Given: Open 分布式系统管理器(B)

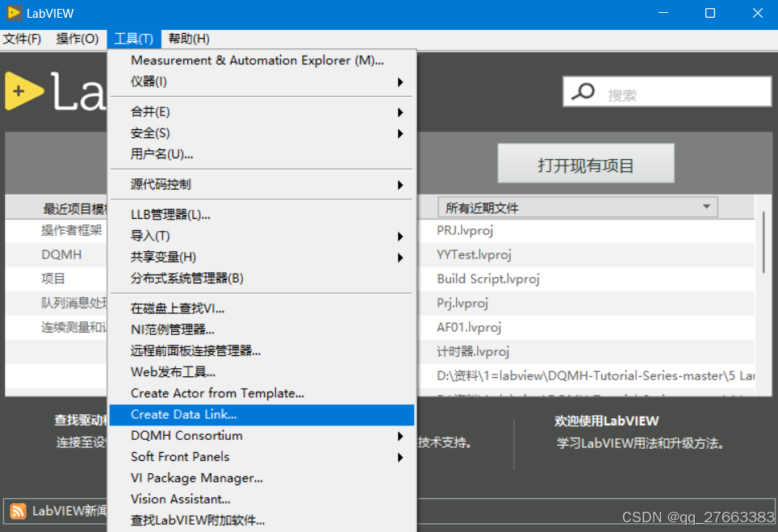Looking at the screenshot, I should point(262,279).
